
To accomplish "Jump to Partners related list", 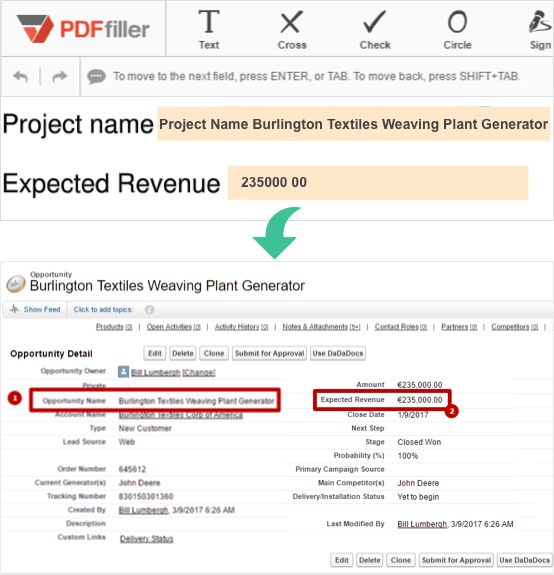I will (x=459, y=327).
